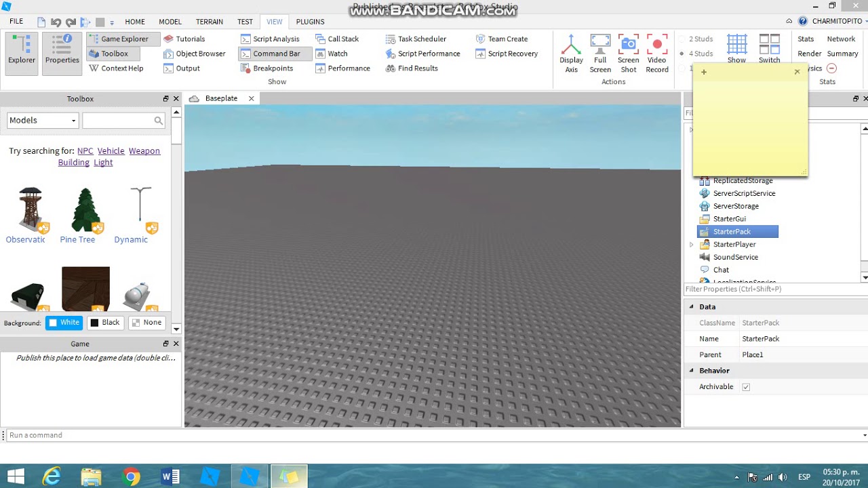
Task: Collapse the Behavior properties section
Action: 692,371
